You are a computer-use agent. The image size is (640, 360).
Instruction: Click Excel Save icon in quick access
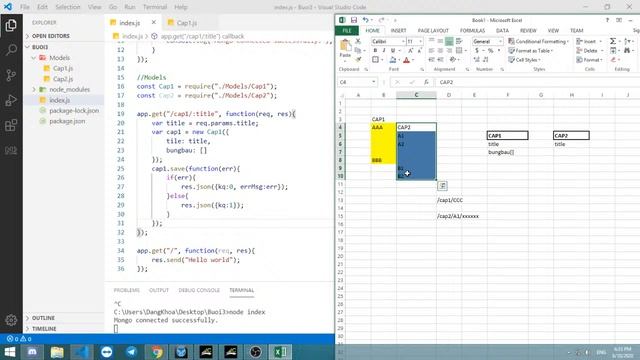pos(354,20)
